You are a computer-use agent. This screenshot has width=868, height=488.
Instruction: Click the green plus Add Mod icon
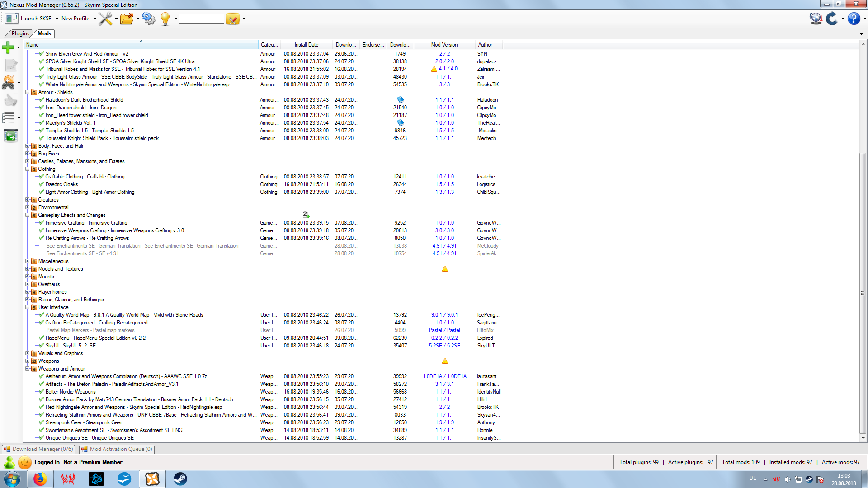8,47
